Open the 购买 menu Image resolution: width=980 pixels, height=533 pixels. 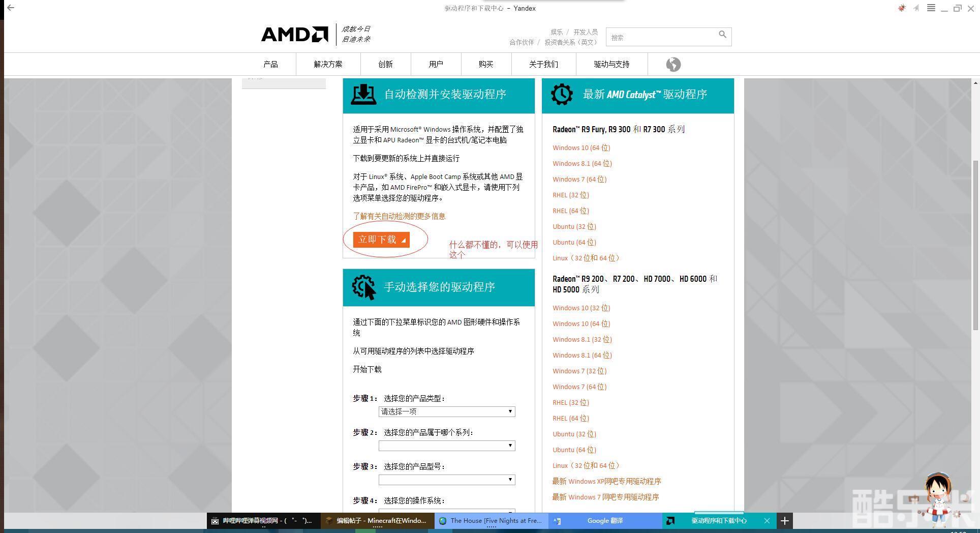(486, 64)
